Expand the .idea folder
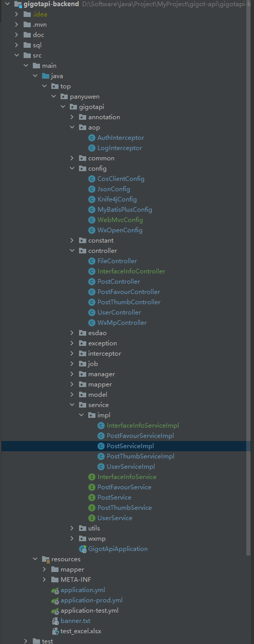The width and height of the screenshot is (254, 644). (x=17, y=14)
